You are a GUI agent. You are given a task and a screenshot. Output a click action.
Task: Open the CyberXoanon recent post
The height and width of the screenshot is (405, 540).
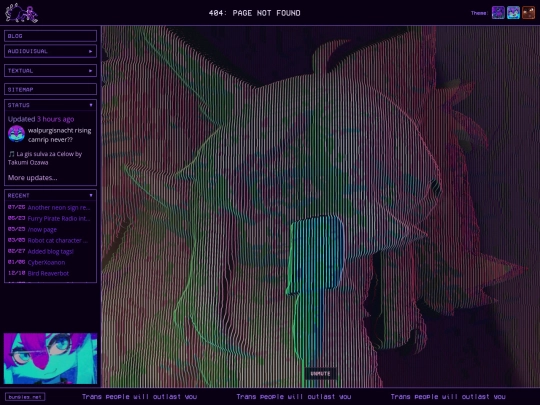pos(46,262)
